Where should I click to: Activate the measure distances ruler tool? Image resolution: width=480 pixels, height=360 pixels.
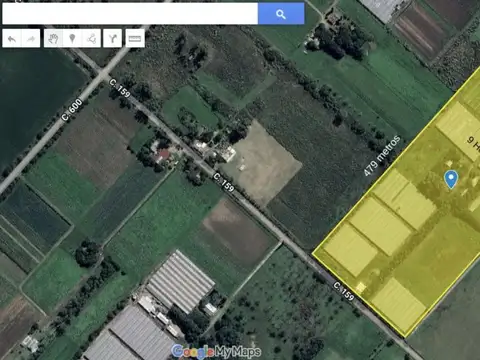click(x=135, y=39)
